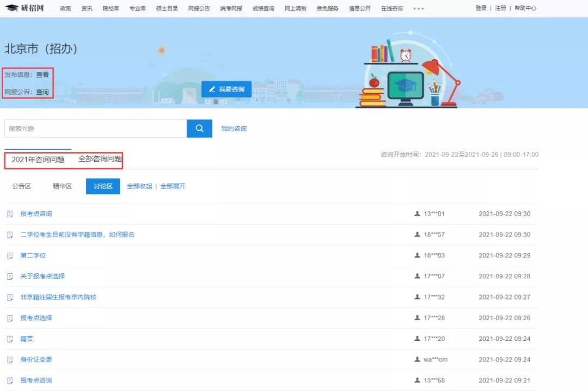588x391 pixels.
Task: Click document icon beside 籍贯 post
Action: pyautogui.click(x=10, y=339)
